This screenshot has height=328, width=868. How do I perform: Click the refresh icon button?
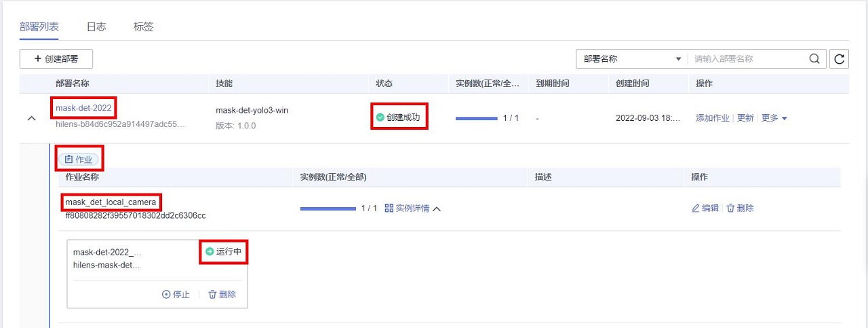[840, 59]
